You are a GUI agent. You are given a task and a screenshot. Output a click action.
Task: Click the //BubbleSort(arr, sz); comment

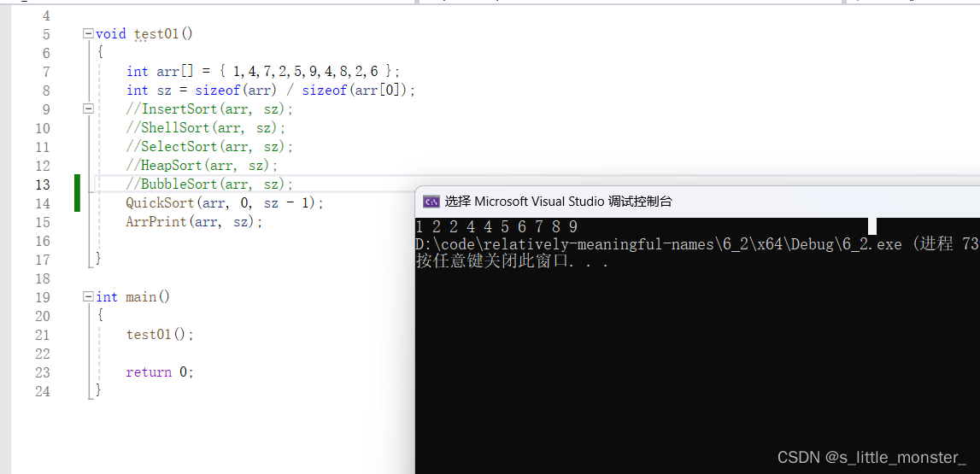point(209,184)
